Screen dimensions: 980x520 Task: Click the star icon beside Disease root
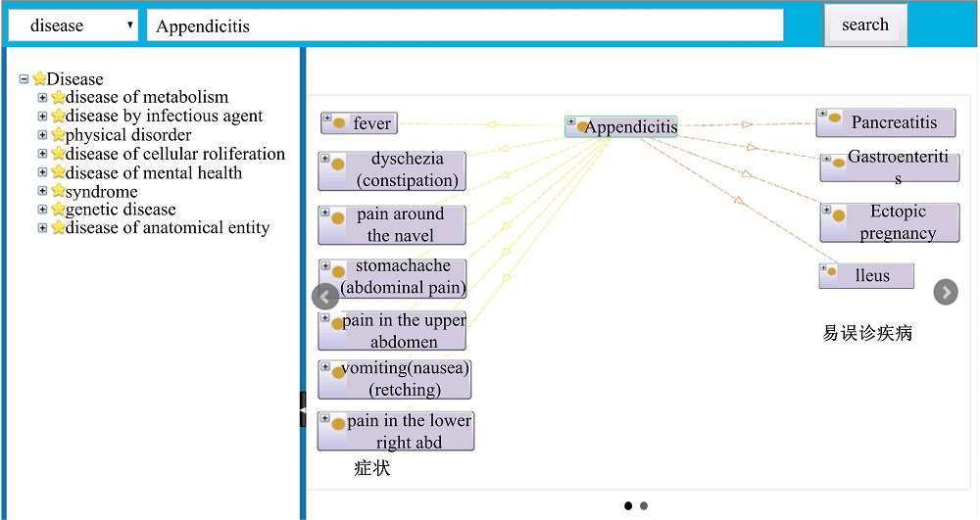(39, 79)
